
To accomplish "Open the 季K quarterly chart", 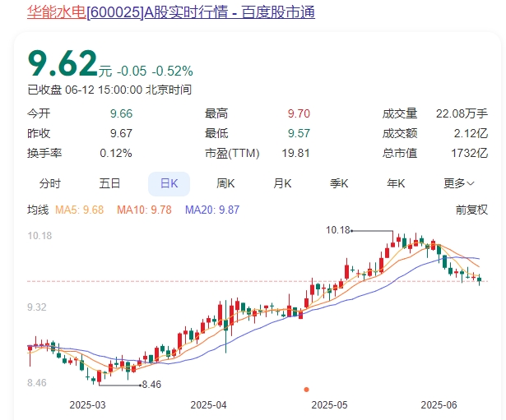I will (340, 183).
